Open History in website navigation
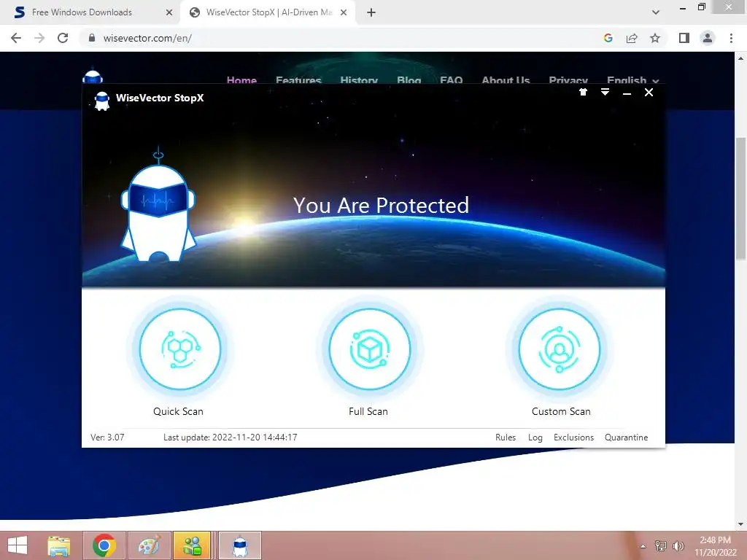The height and width of the screenshot is (560, 747). click(359, 80)
